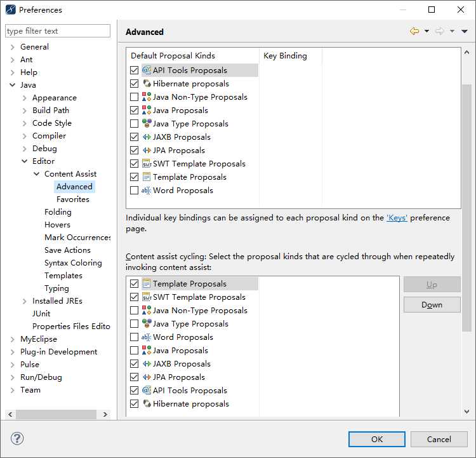
Task: Check Java Proposals in cycling list
Action: 134,351
